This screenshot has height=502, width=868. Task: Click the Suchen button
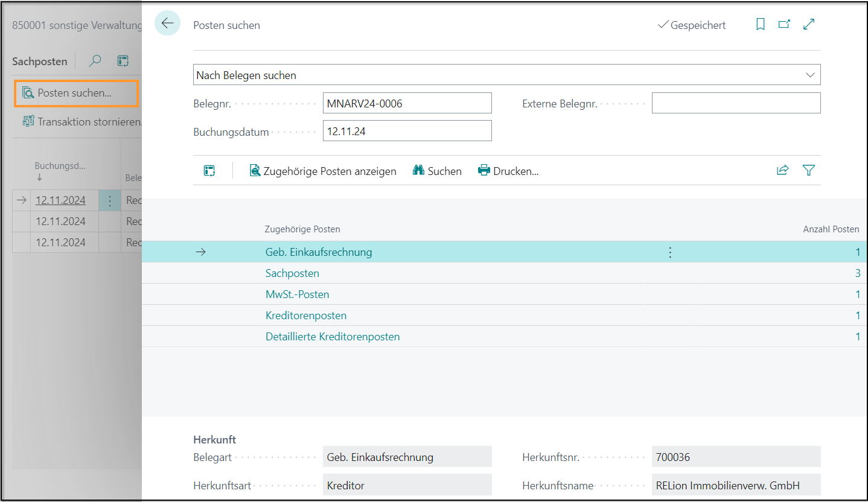coord(437,171)
